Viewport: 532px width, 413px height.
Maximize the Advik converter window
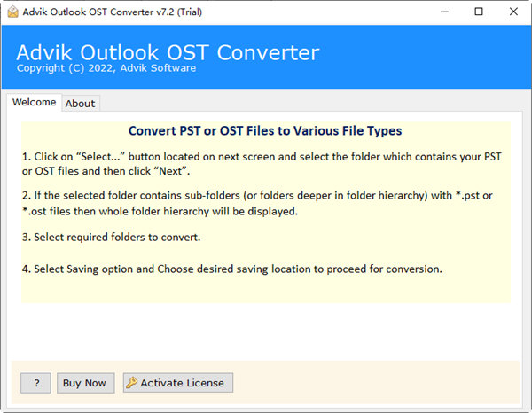pos(479,12)
